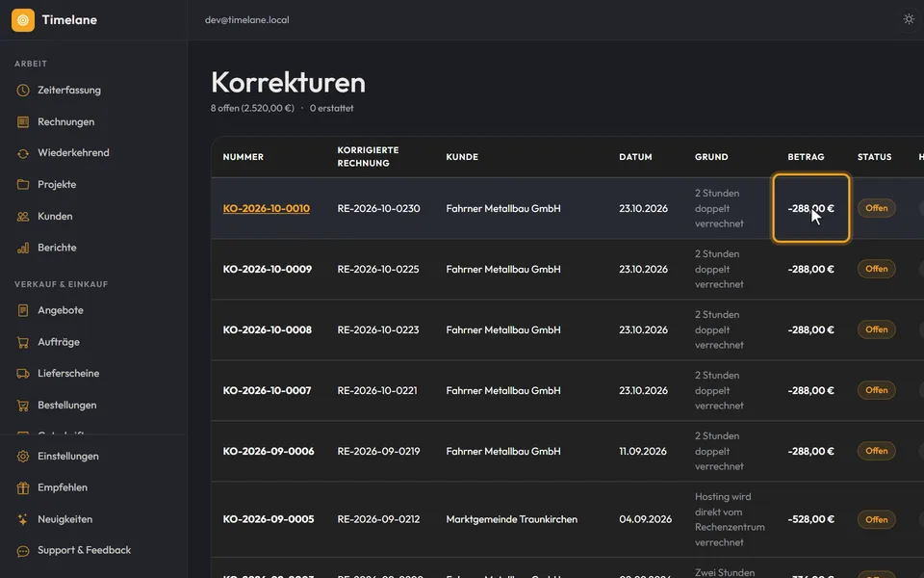Click the Datum column header
The height and width of the screenshot is (578, 924).
pyautogui.click(x=635, y=157)
